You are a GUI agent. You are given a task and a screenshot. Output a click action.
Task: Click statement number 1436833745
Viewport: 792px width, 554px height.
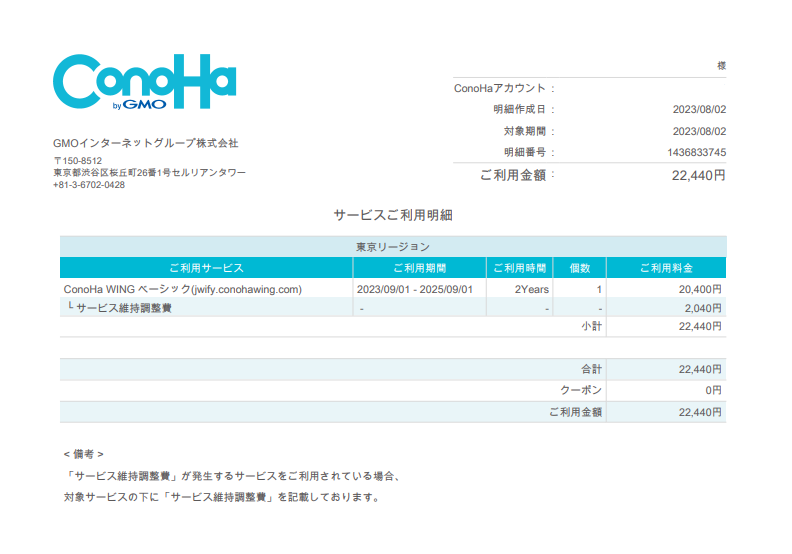tap(697, 153)
